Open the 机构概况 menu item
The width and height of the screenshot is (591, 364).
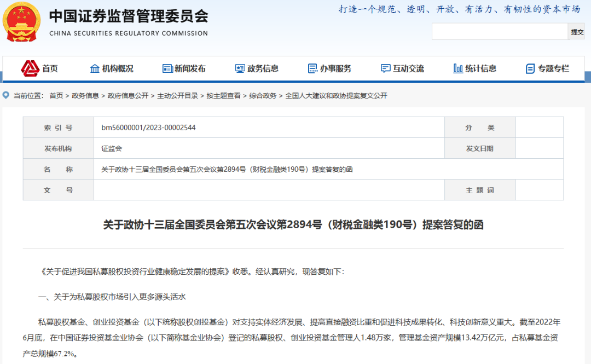(118, 68)
